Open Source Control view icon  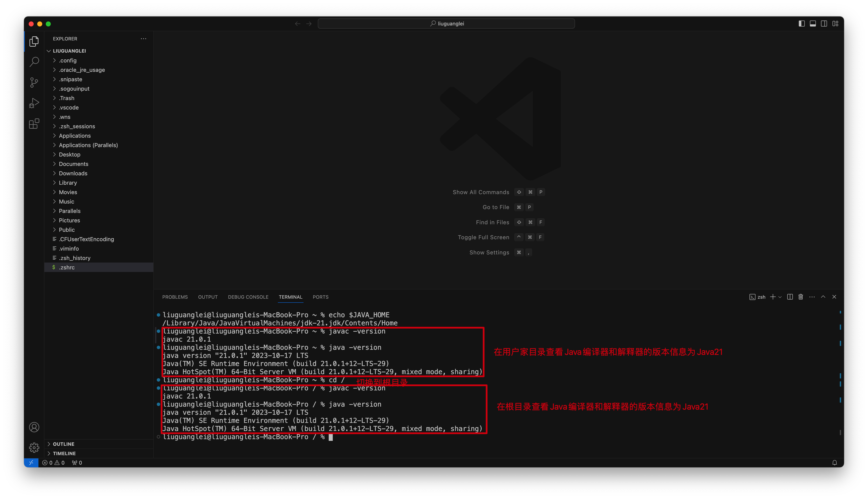tap(34, 82)
